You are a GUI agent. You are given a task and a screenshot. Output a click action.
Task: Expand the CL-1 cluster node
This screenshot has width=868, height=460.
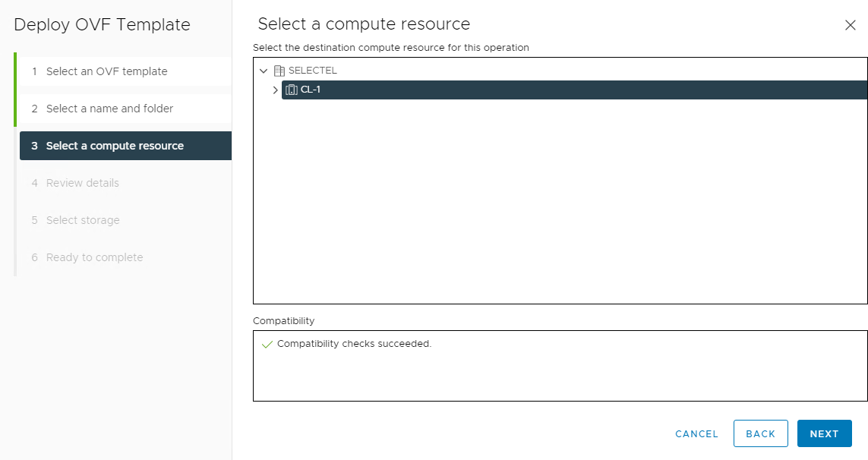[x=275, y=90]
